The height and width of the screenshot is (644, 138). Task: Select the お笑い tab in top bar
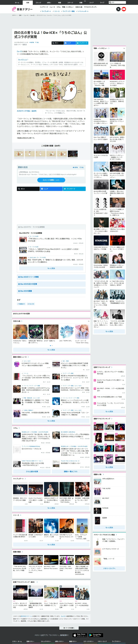click(x=49, y=2)
